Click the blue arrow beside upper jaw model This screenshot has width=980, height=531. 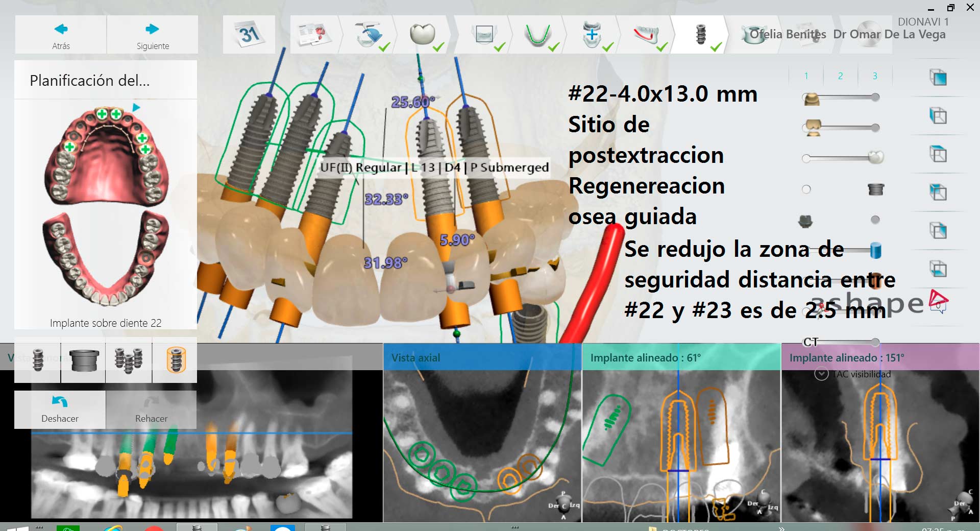click(x=136, y=108)
